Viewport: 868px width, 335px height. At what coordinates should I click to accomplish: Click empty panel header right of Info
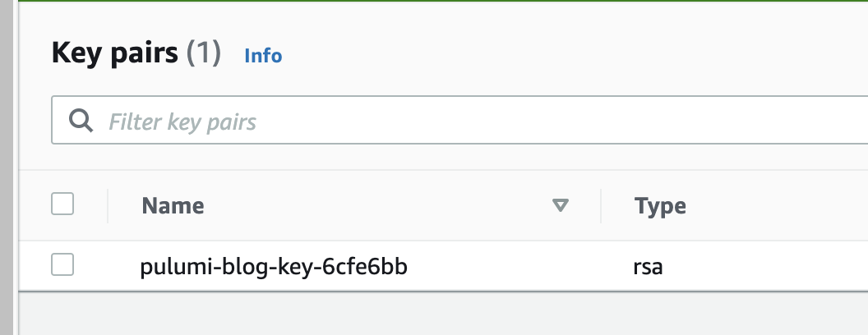pyautogui.click(x=575, y=56)
